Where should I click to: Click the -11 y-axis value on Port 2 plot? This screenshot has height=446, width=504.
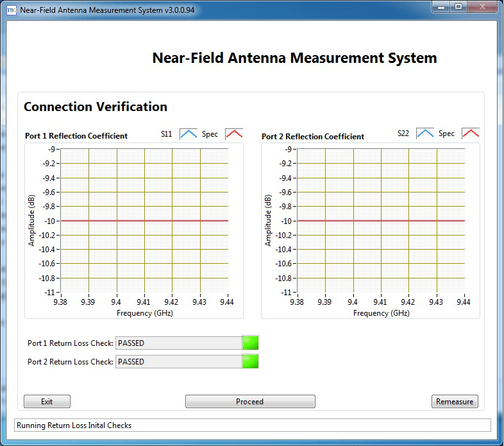click(287, 292)
